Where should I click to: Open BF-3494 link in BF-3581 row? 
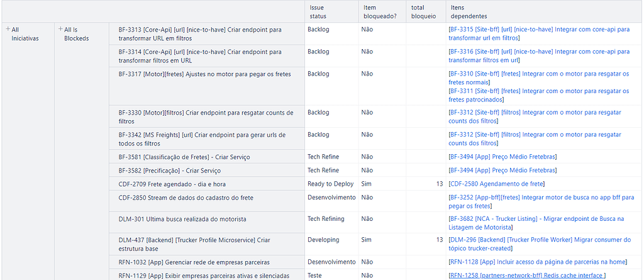click(502, 157)
